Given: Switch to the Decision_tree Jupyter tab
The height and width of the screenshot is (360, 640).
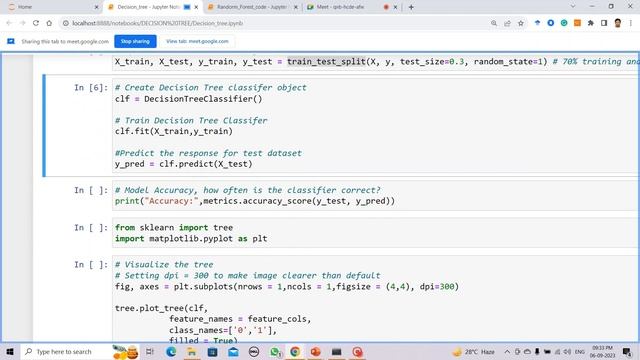Looking at the screenshot, I should 152,7.
